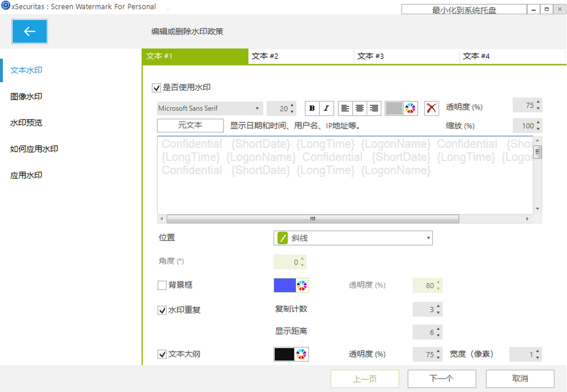Click the gray font color swatch
Viewport: 567px width, 392px height.
[x=394, y=108]
